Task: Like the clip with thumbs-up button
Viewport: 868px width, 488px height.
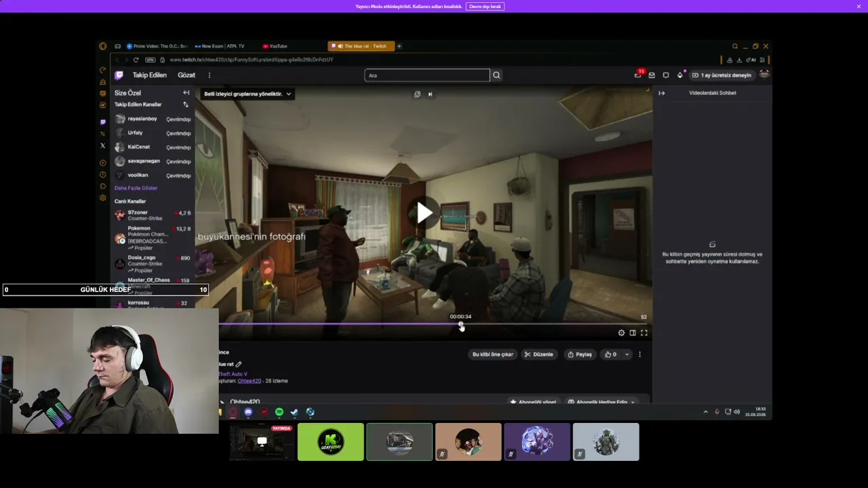Action: click(610, 354)
